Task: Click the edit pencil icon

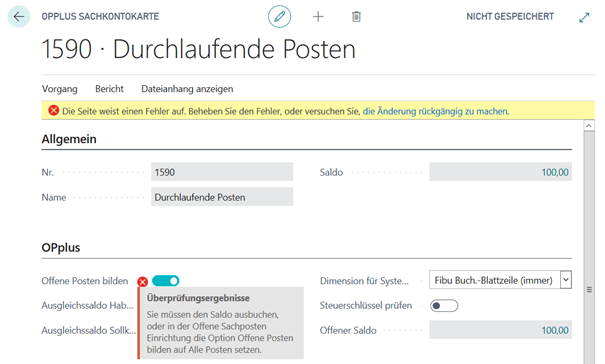Action: [x=279, y=17]
